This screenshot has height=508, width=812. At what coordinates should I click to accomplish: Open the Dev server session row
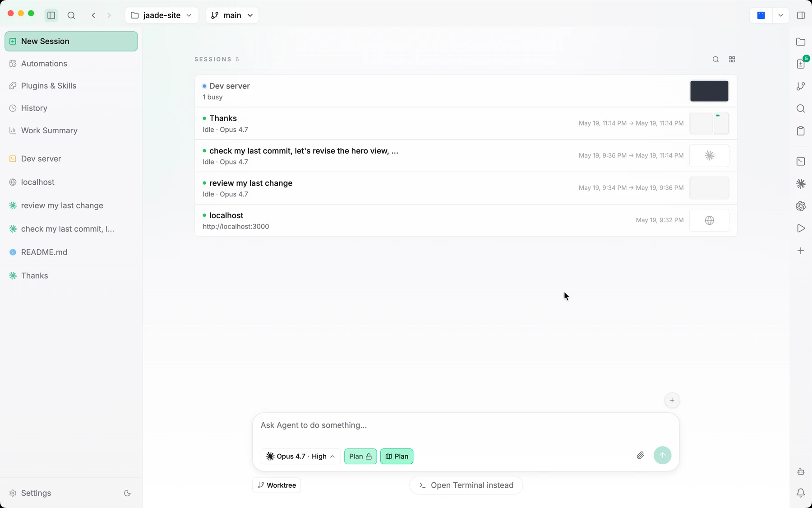click(x=466, y=91)
